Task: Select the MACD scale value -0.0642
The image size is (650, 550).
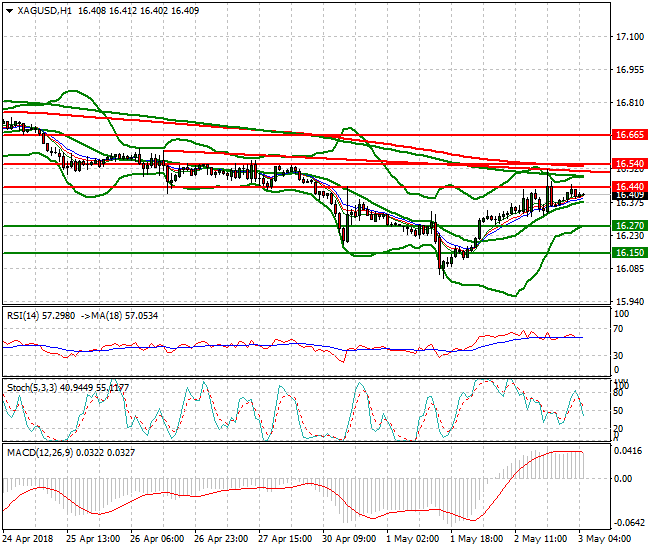Action: 629,523
